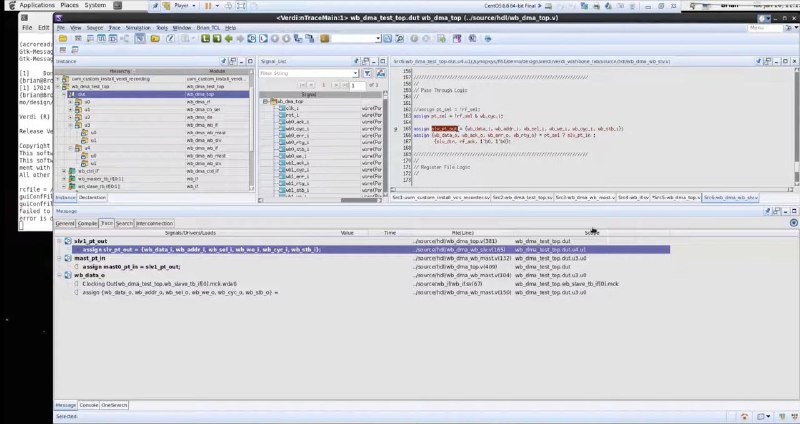Click the Hierarchy column header
Image resolution: width=800 pixels, height=424 pixels.
pyautogui.click(x=120, y=71)
